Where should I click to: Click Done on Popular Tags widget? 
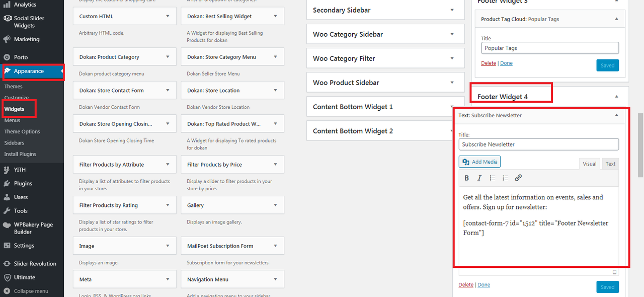506,63
